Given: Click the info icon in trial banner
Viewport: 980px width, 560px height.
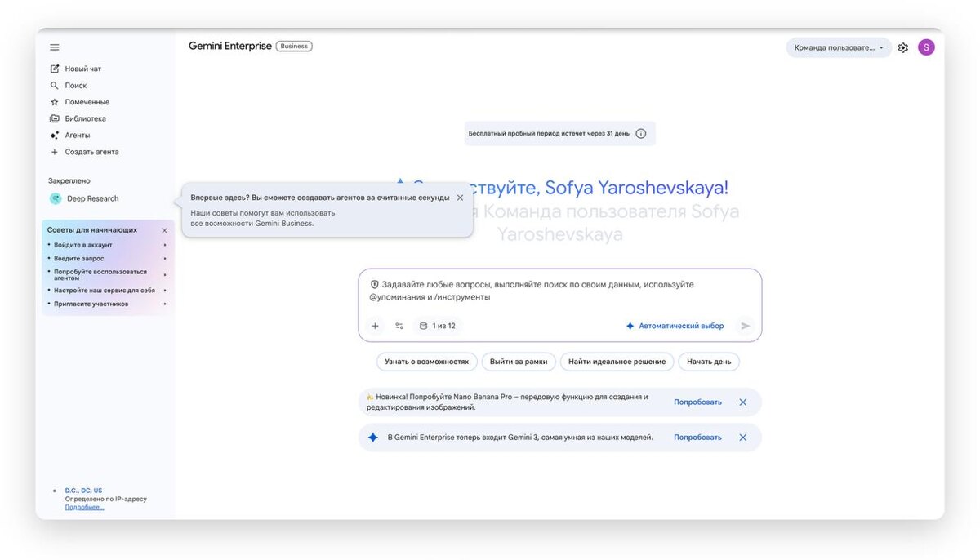Looking at the screenshot, I should point(641,133).
